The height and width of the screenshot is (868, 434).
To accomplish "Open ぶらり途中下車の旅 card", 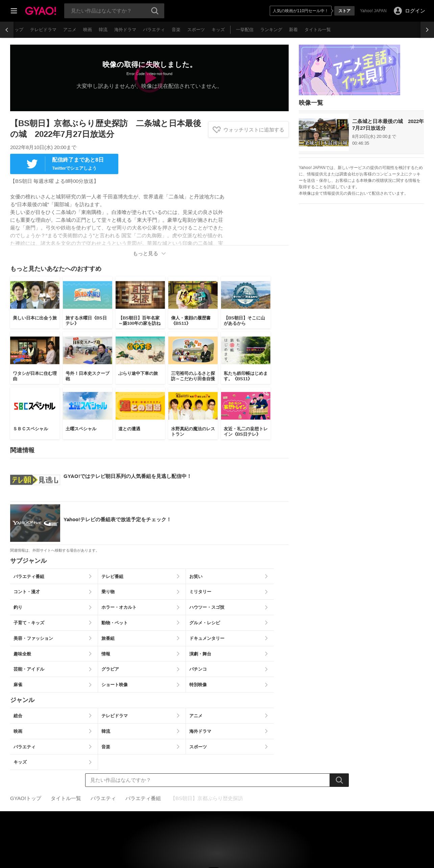I will (x=140, y=358).
